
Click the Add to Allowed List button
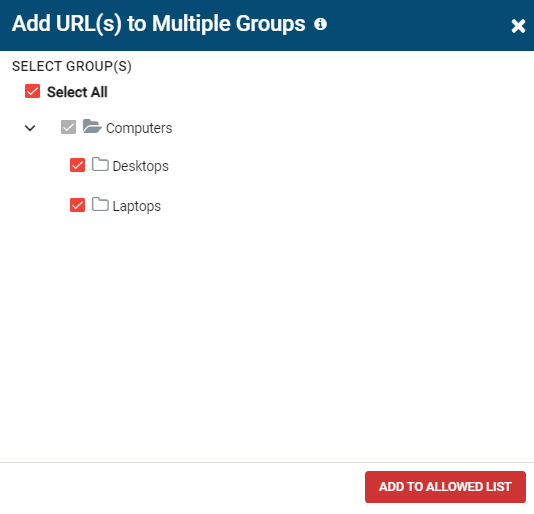[445, 487]
